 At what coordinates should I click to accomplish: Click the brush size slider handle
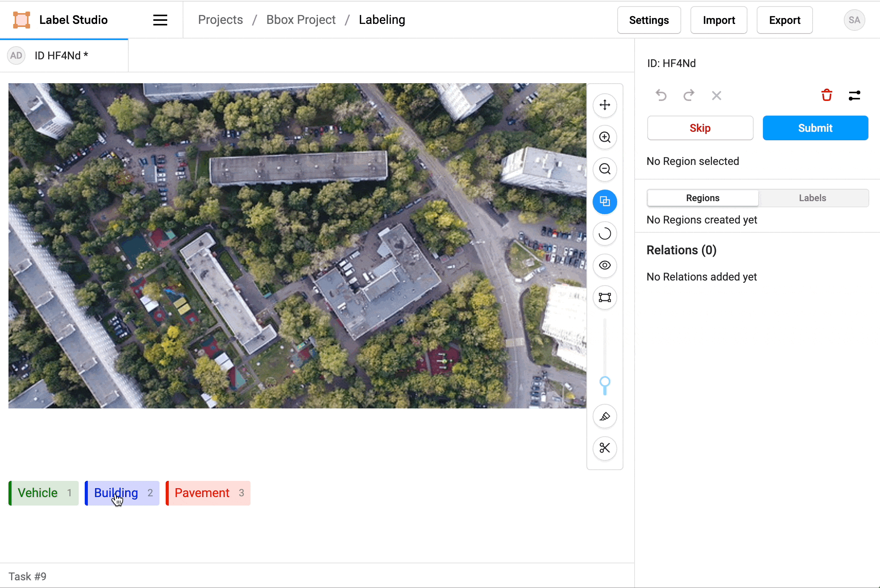(605, 382)
